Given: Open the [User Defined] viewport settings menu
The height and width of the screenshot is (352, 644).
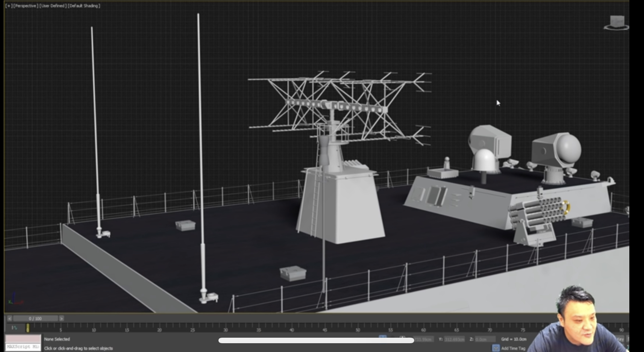Looking at the screenshot, I should (53, 6).
